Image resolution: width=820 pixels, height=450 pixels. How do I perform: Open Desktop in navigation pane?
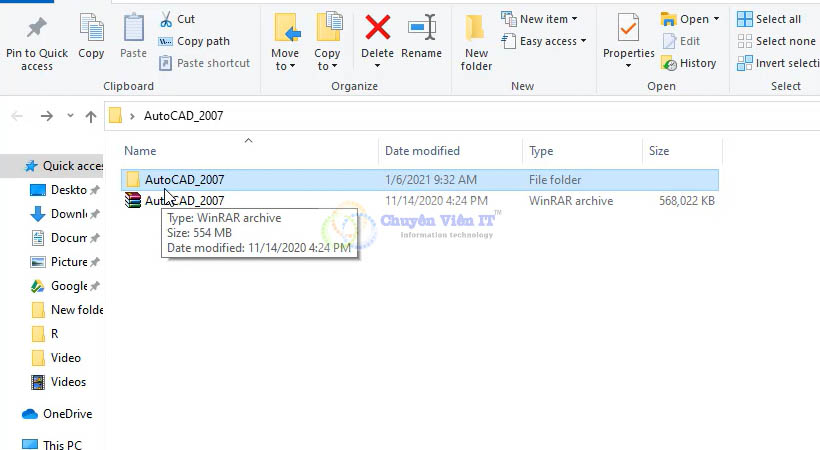pos(65,190)
